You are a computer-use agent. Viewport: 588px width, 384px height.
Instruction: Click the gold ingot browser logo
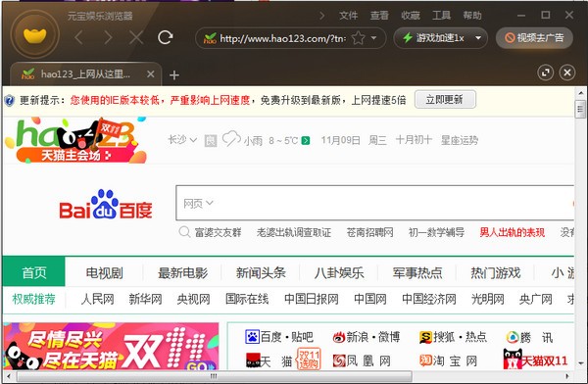[35, 35]
